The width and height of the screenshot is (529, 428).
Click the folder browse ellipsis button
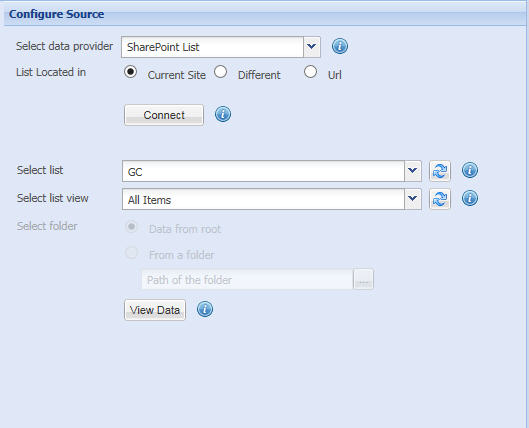(x=363, y=279)
